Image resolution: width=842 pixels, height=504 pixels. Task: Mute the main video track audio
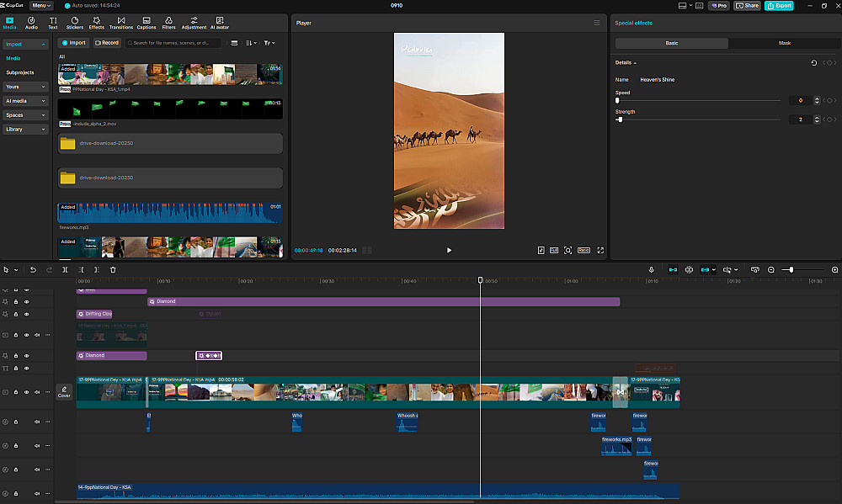[37, 392]
